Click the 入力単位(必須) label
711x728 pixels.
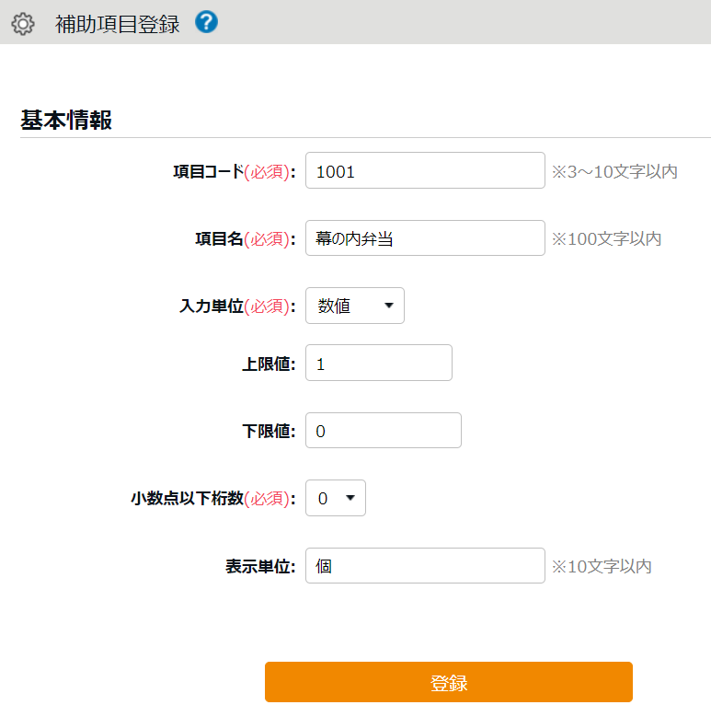(236, 306)
